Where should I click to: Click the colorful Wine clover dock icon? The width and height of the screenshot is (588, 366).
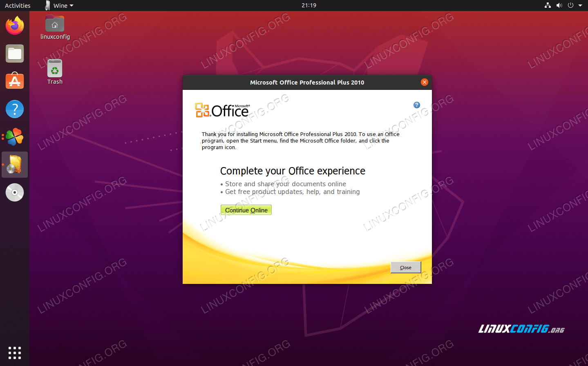click(15, 137)
